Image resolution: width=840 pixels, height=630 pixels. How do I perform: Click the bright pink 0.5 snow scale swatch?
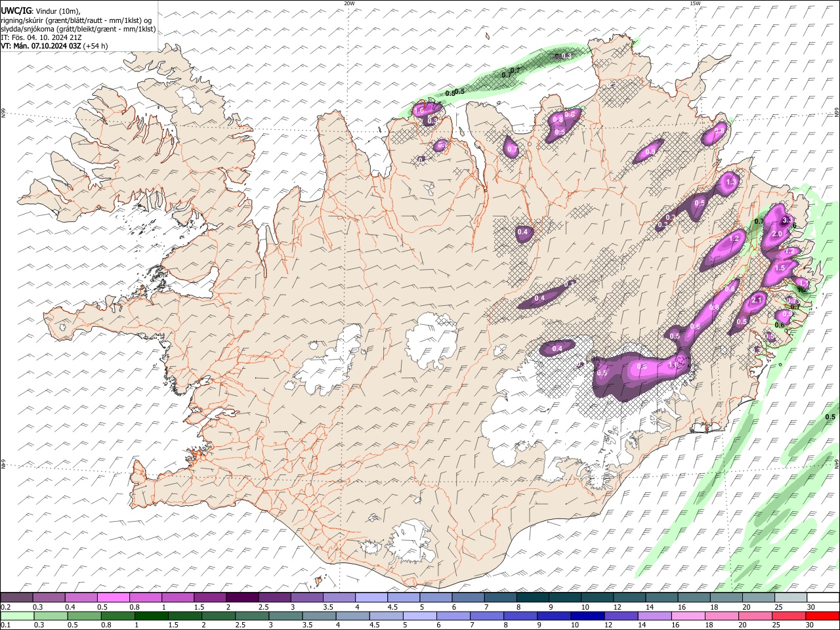(113, 597)
